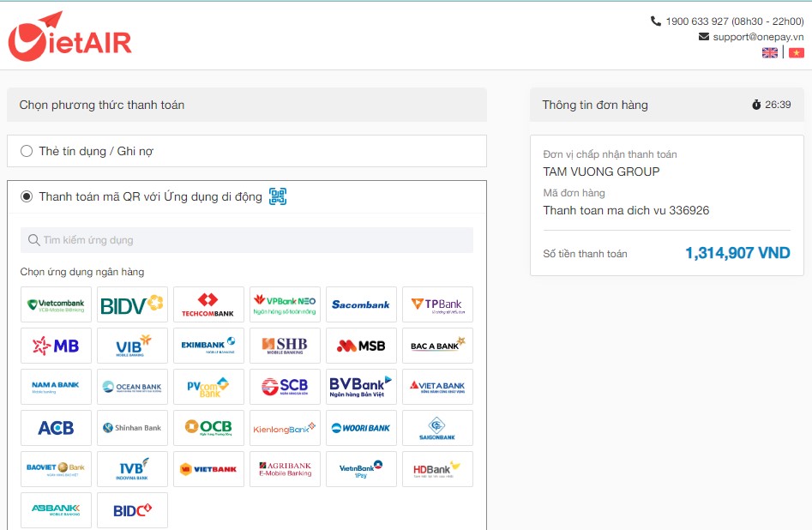Select Agribank E-Mobile Banking
This screenshot has width=812, height=530.
tap(285, 468)
